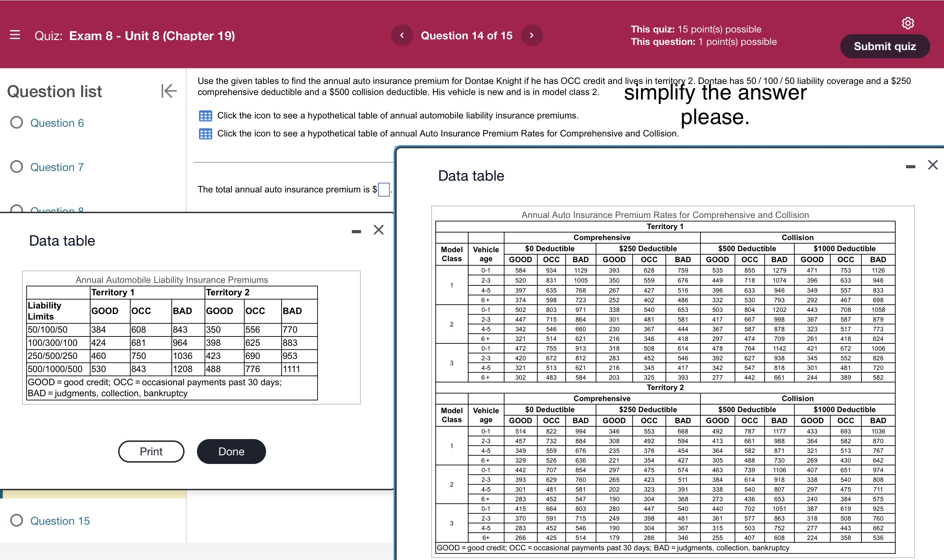
Task: Collapse the Question list panel
Action: click(x=169, y=91)
